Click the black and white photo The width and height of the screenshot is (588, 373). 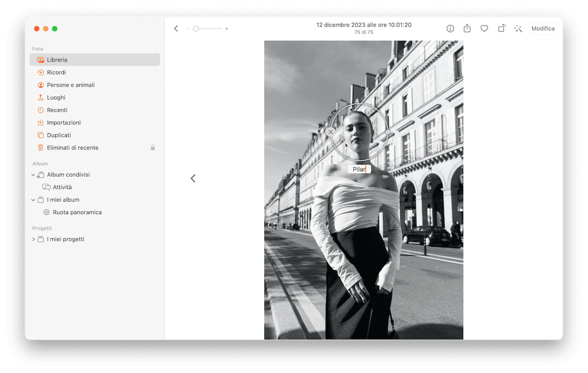[364, 190]
